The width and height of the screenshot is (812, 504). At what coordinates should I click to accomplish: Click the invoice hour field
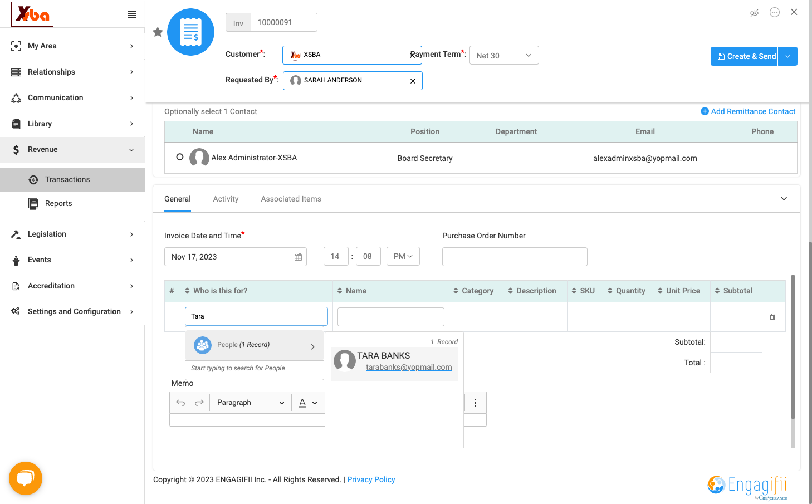click(x=336, y=256)
